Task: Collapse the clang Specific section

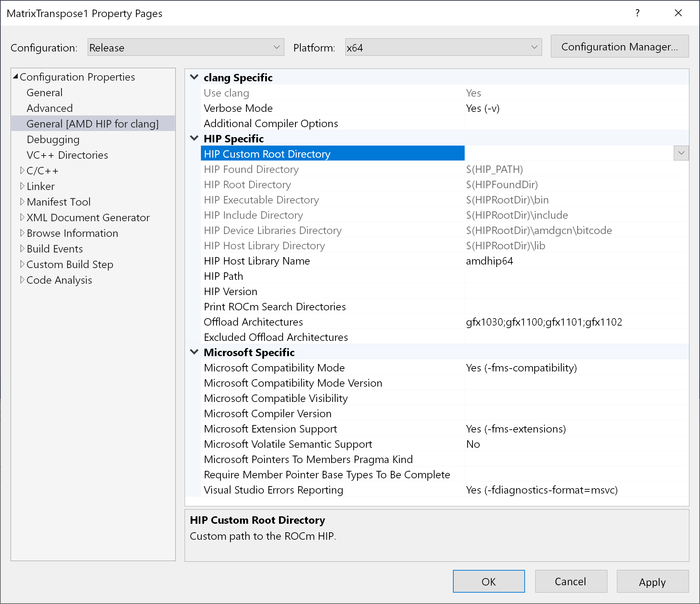Action: click(194, 77)
